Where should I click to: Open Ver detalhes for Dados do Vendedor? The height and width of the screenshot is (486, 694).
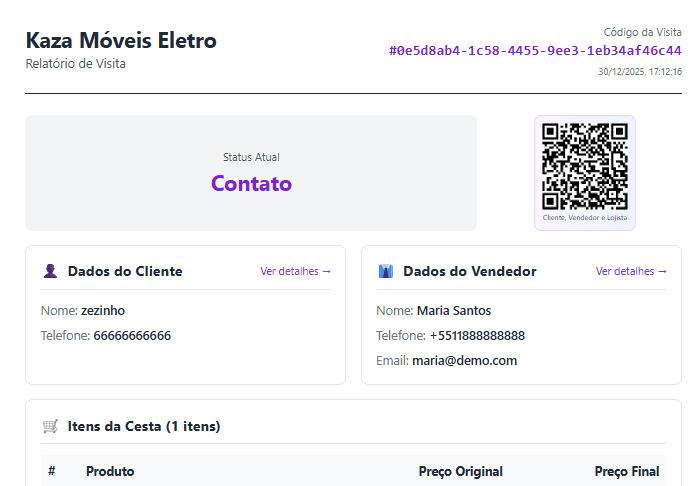631,271
